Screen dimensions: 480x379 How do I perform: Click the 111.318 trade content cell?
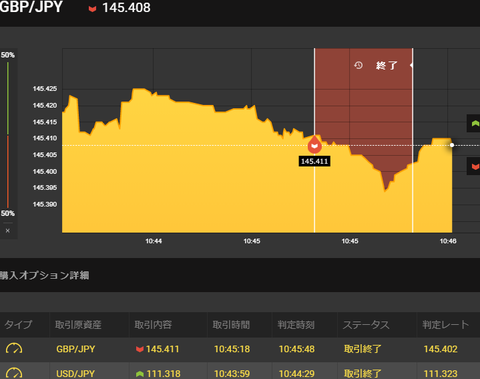coord(158,374)
